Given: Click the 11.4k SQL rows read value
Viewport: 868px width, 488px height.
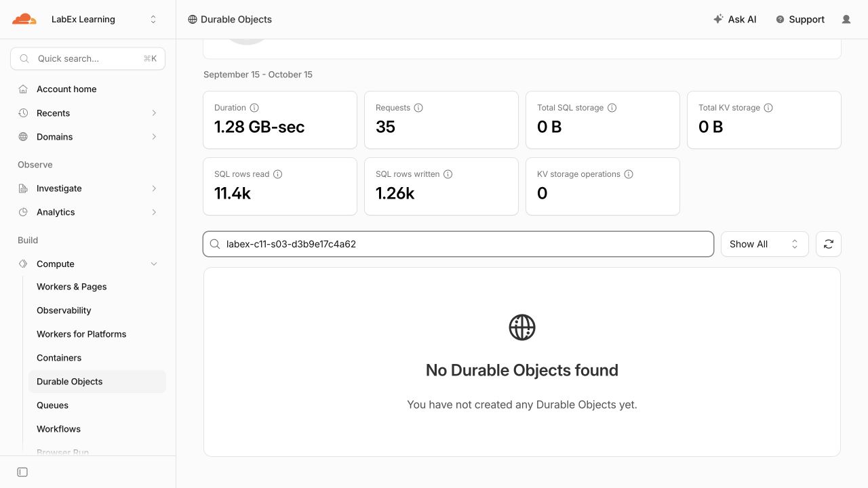Looking at the screenshot, I should pyautogui.click(x=233, y=193).
